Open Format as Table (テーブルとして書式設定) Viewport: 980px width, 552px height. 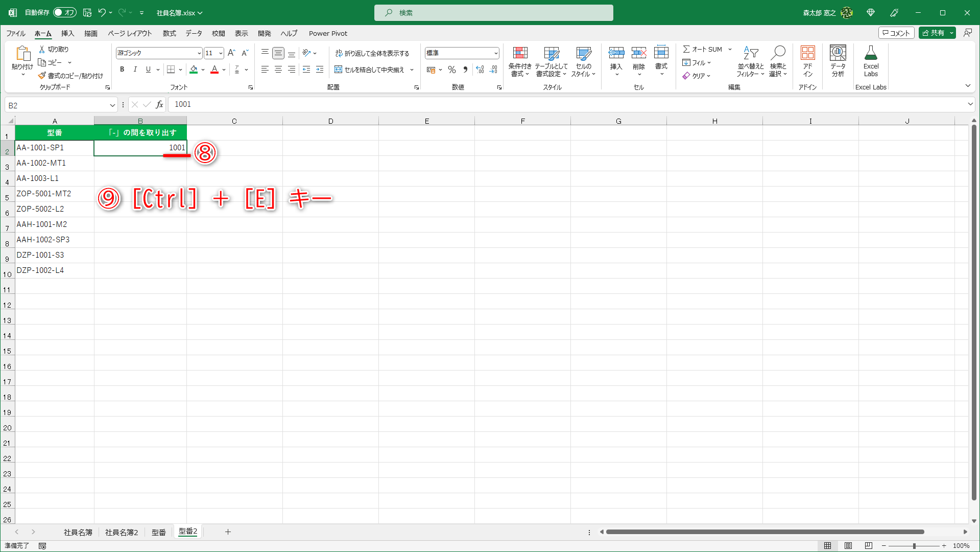552,61
